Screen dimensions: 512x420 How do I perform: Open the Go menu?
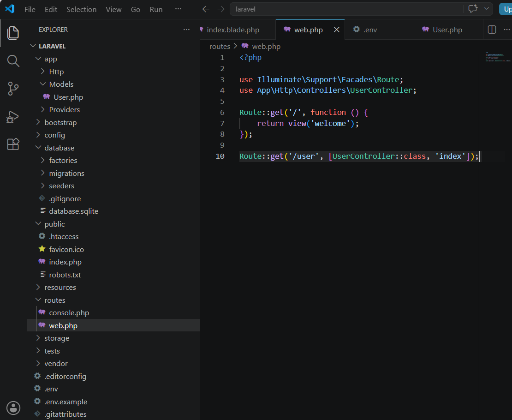tap(136, 10)
